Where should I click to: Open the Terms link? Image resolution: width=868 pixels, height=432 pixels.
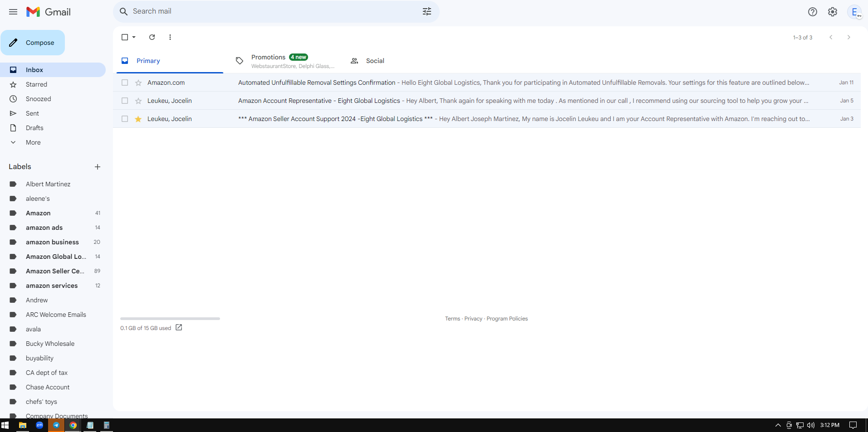(452, 319)
